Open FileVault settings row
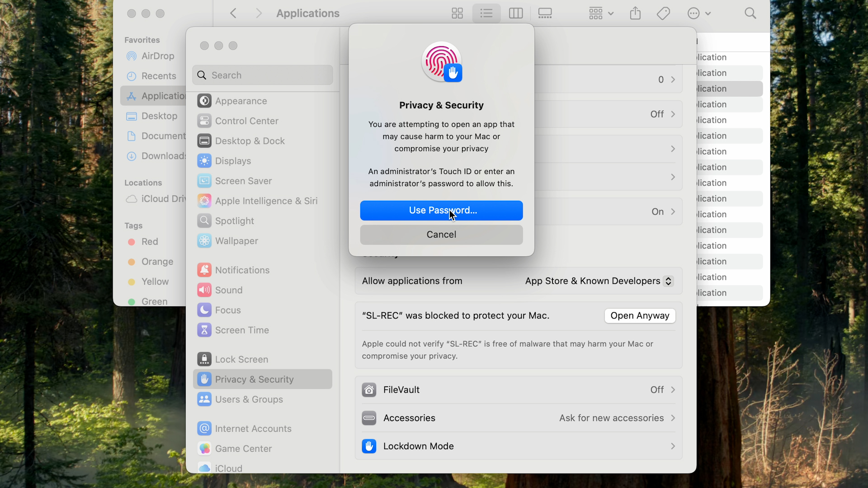Screen dimensions: 868x488 click(x=519, y=390)
